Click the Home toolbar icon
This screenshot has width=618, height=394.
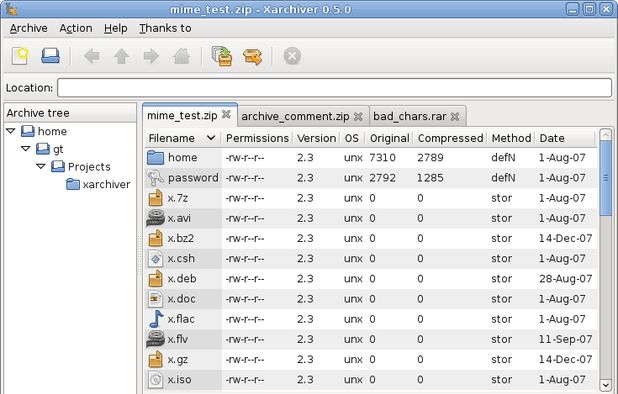[181, 56]
